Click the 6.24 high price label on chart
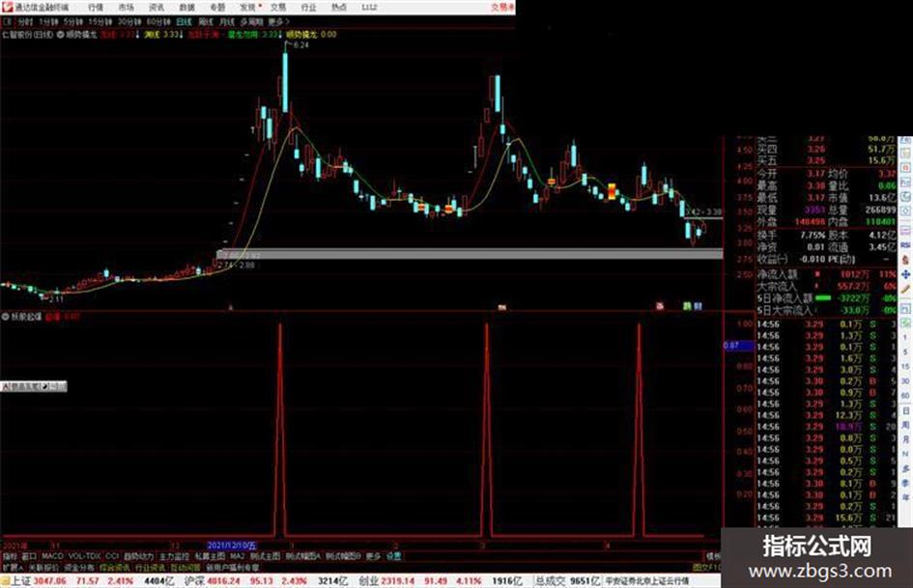Image resolution: width=913 pixels, height=588 pixels. (300, 44)
